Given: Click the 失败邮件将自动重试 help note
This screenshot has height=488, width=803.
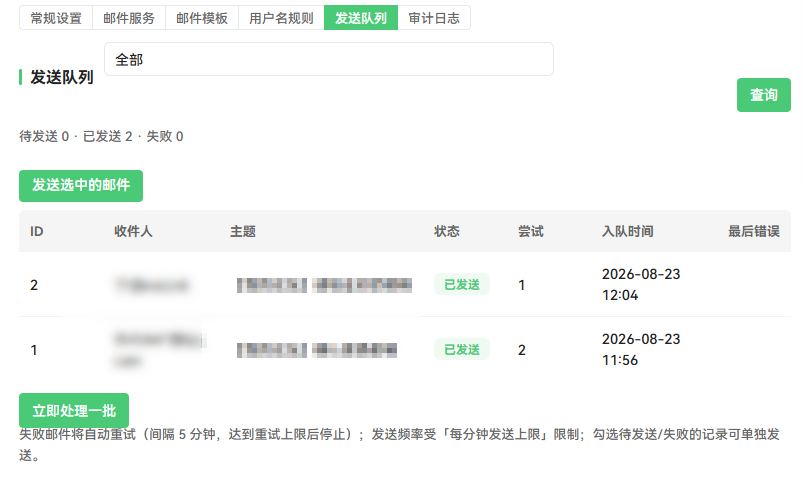Looking at the screenshot, I should point(399,444).
